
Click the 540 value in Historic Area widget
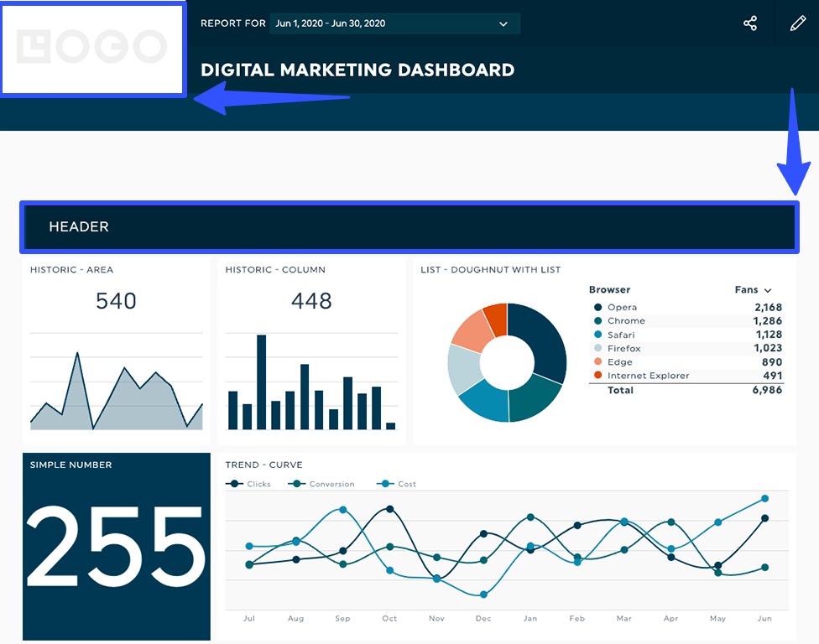[x=115, y=300]
